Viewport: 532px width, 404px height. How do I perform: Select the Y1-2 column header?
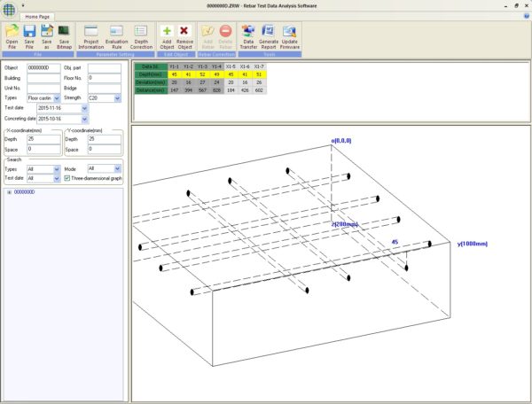(188, 66)
